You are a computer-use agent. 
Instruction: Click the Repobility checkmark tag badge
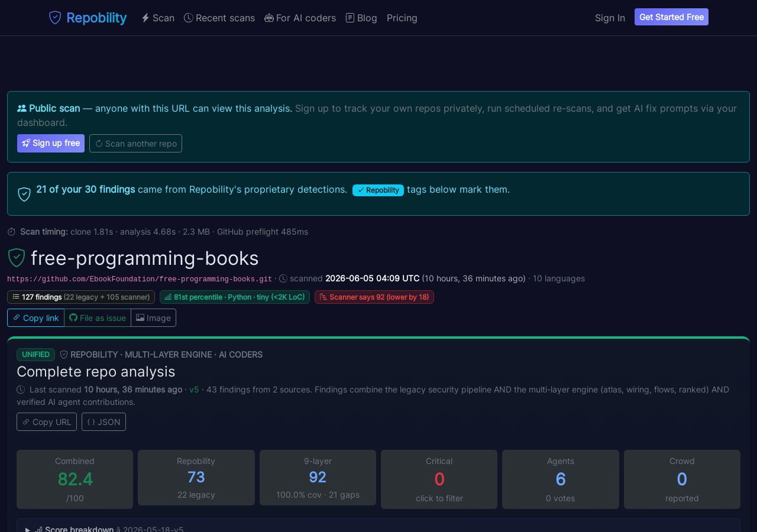[x=378, y=190]
